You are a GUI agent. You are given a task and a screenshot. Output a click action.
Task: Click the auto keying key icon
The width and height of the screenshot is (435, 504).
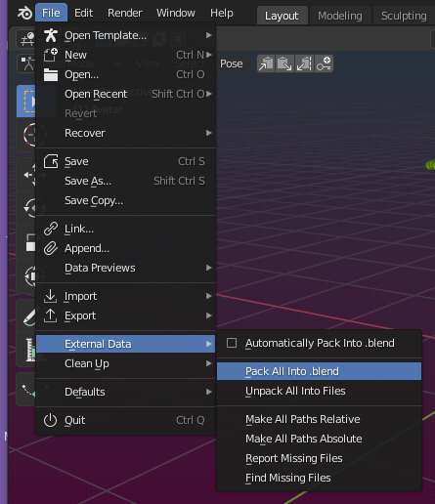[x=324, y=63]
